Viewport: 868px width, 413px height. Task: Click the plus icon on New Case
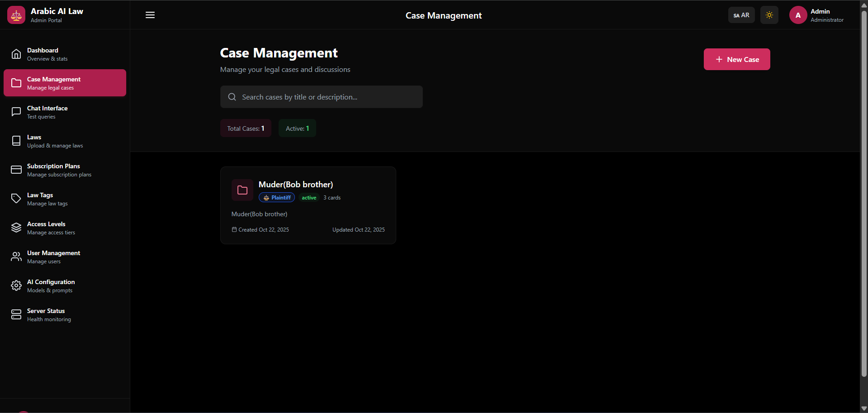[719, 59]
